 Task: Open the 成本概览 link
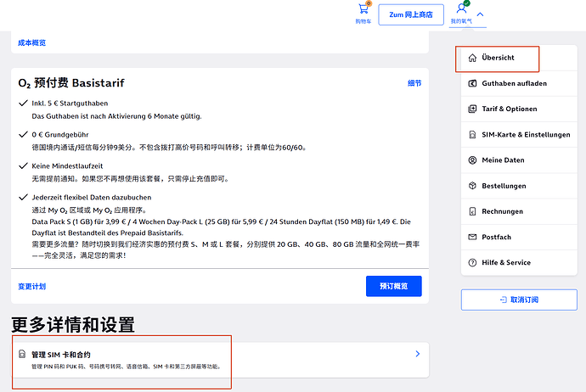tap(31, 42)
